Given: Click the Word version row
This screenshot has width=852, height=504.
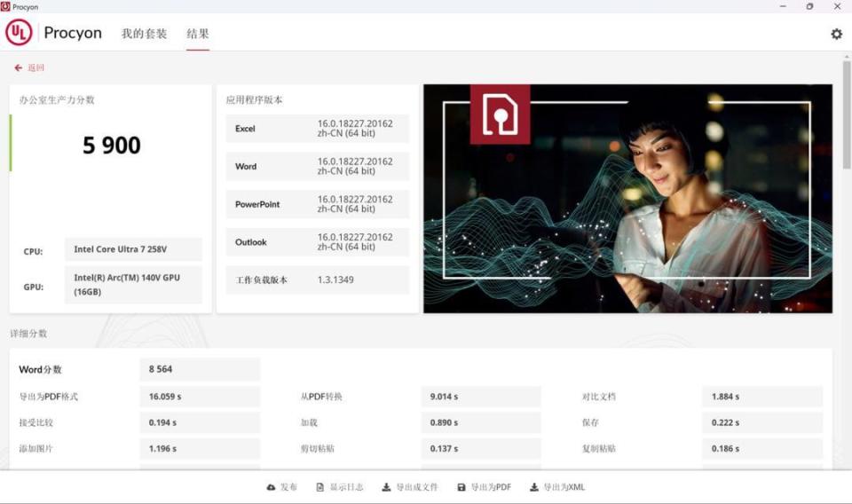Looking at the screenshot, I should (318, 166).
